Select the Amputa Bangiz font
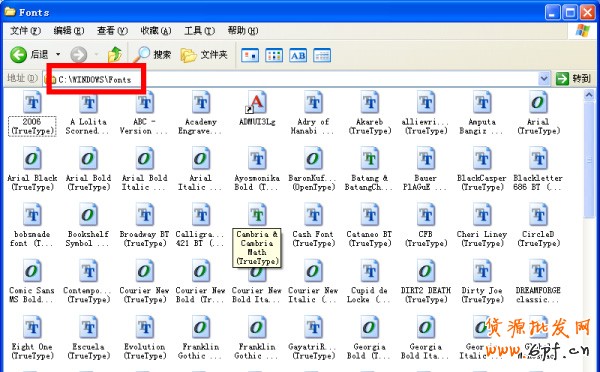600x372 pixels. [x=481, y=113]
